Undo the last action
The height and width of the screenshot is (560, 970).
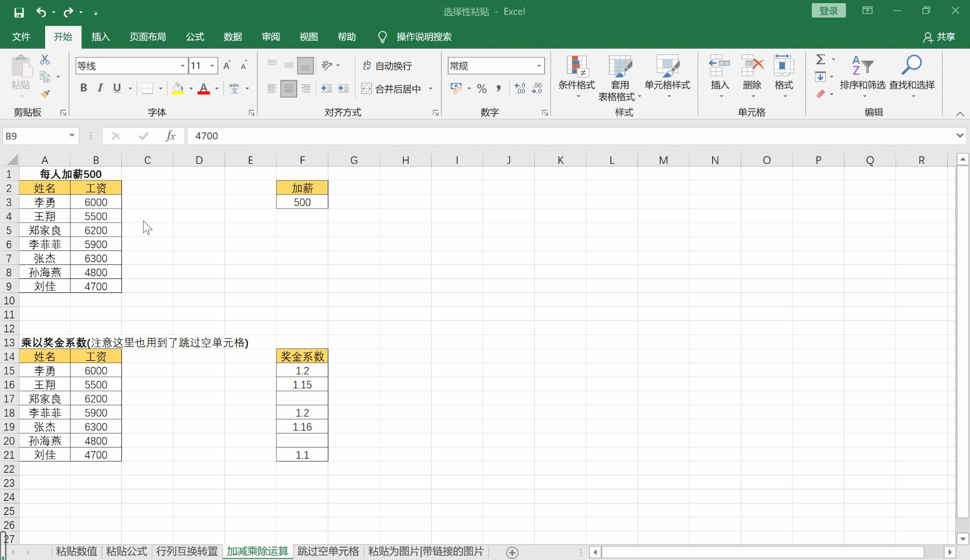pyautogui.click(x=41, y=12)
